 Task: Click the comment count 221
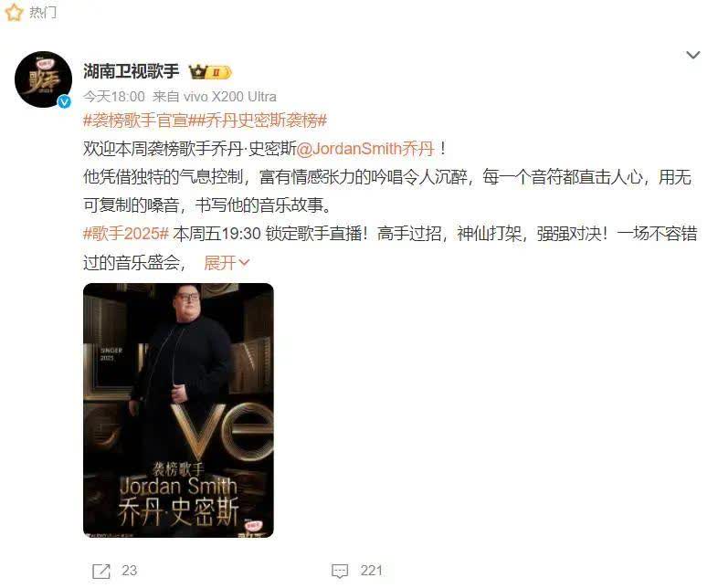coord(371,571)
